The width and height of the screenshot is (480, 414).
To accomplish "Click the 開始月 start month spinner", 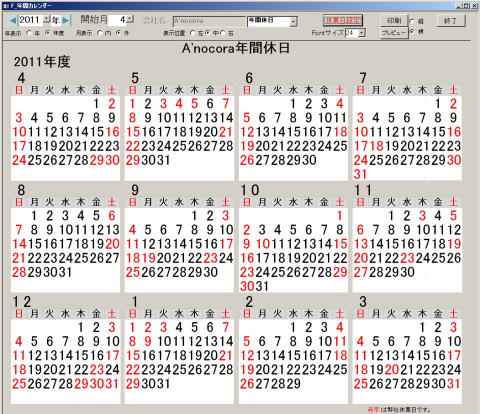I will pos(130,19).
